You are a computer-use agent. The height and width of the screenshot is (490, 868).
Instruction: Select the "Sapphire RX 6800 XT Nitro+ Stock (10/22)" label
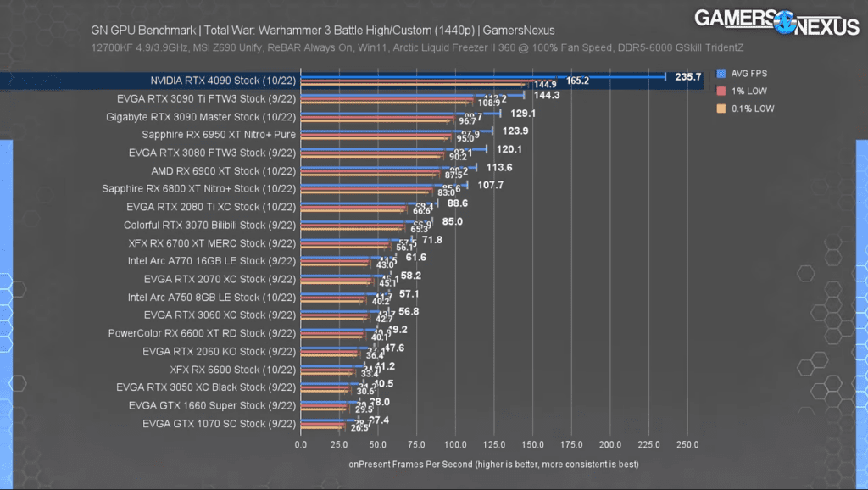[198, 189]
